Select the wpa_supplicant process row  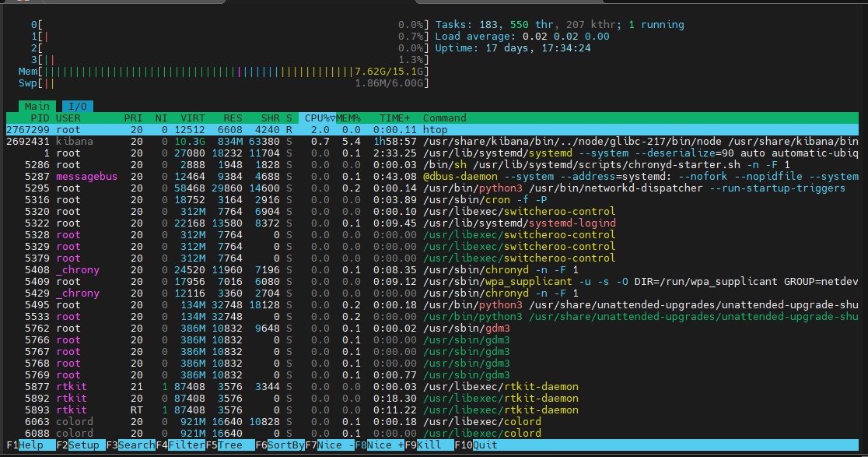click(x=432, y=281)
